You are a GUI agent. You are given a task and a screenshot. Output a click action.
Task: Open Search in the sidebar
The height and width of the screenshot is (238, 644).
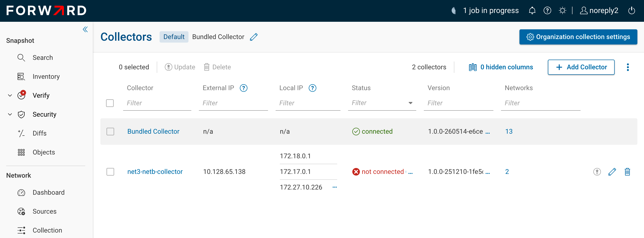click(43, 58)
